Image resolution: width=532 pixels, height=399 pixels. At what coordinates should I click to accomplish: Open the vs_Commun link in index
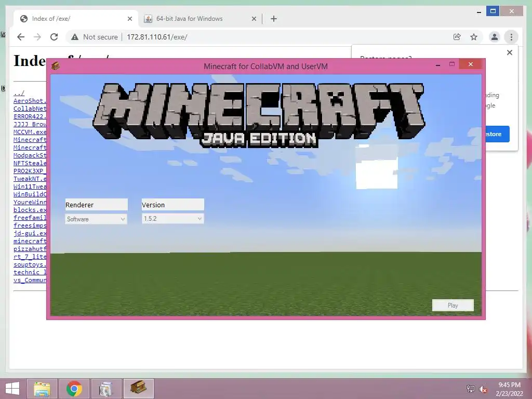click(x=30, y=280)
